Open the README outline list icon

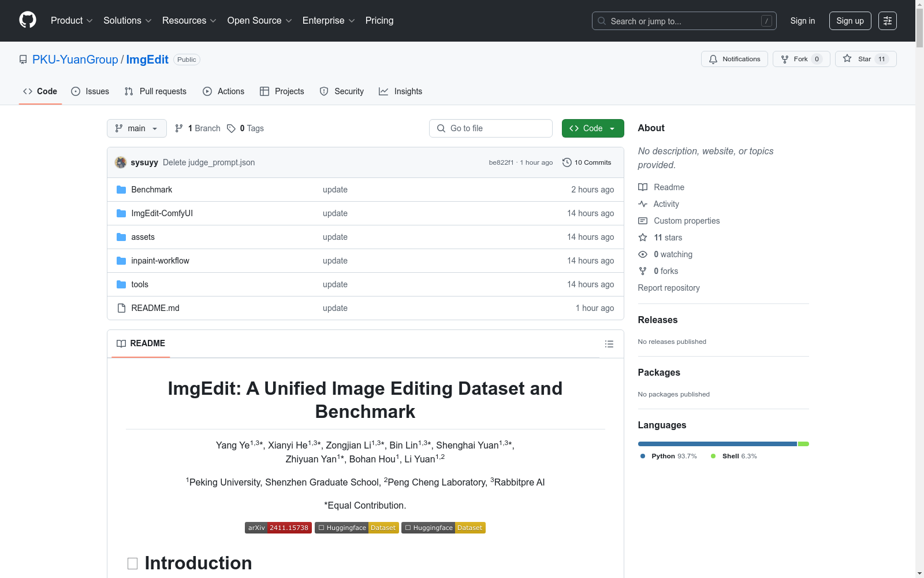click(609, 344)
